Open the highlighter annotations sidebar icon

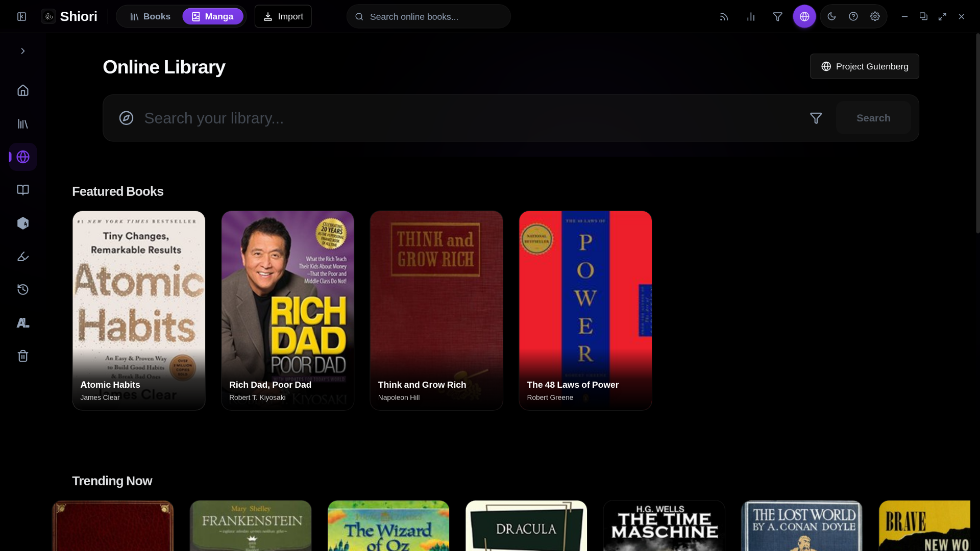click(x=23, y=257)
